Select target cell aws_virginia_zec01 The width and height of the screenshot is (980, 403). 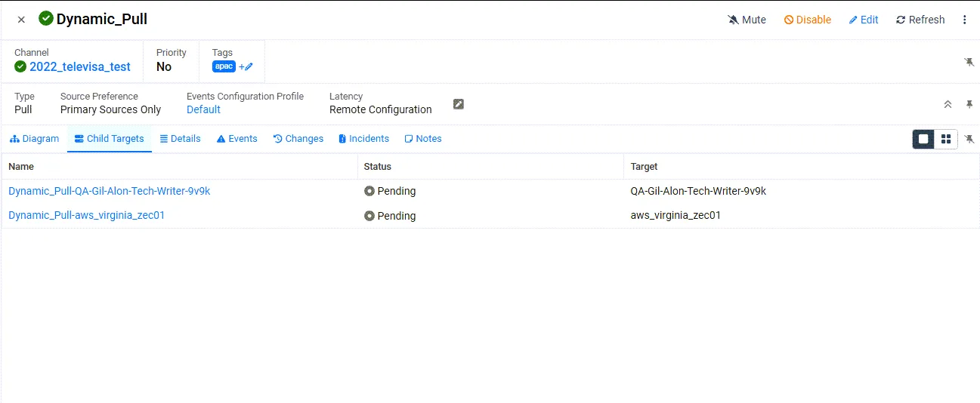675,215
